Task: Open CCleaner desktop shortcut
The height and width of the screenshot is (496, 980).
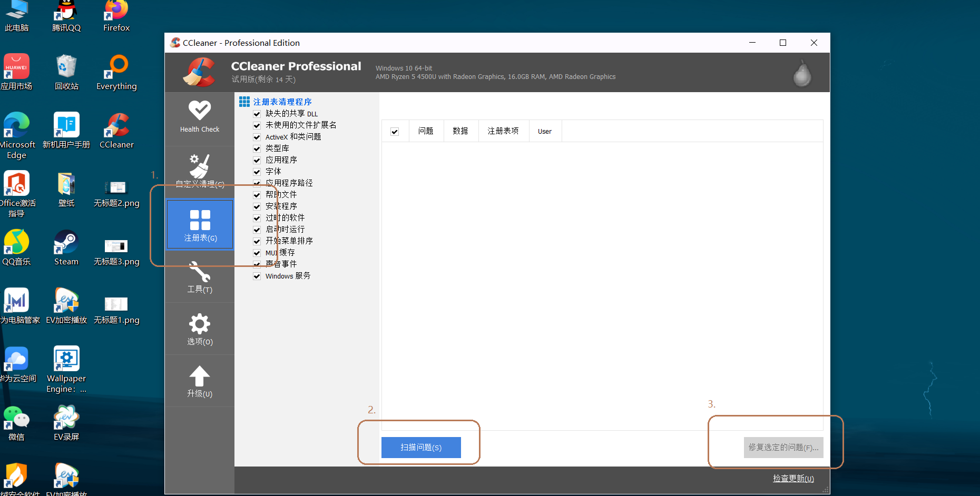Action: (x=116, y=131)
